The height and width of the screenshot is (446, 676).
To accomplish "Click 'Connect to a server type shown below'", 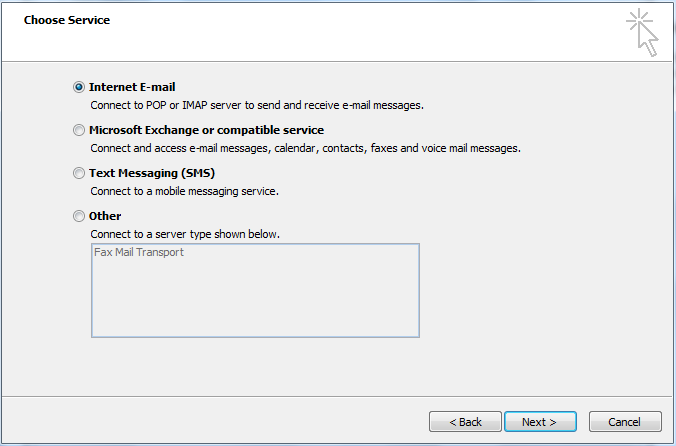I will [185, 234].
